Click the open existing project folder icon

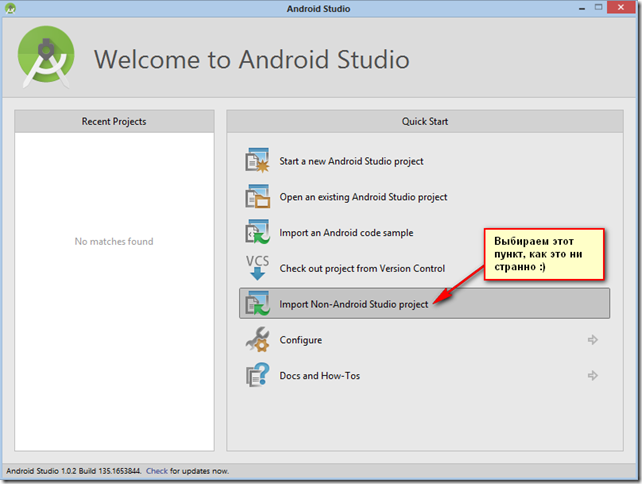click(257, 196)
